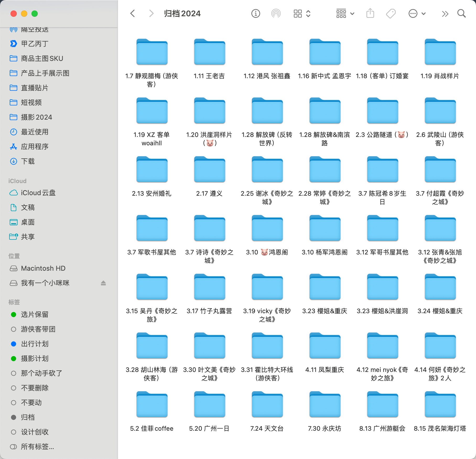Click the Tags icon in the toolbar
Image resolution: width=476 pixels, height=459 pixels.
tap(390, 13)
